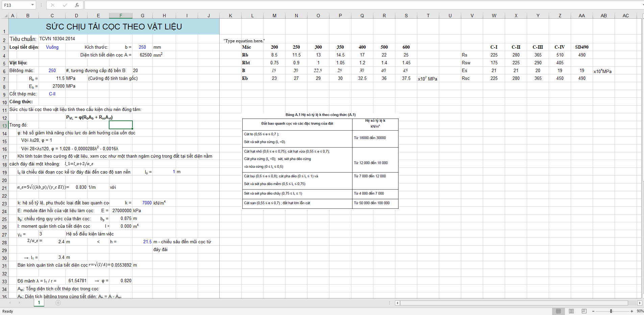This screenshot has width=644, height=315.
Task: Add a new sheet with the plus icon
Action: [x=58, y=303]
